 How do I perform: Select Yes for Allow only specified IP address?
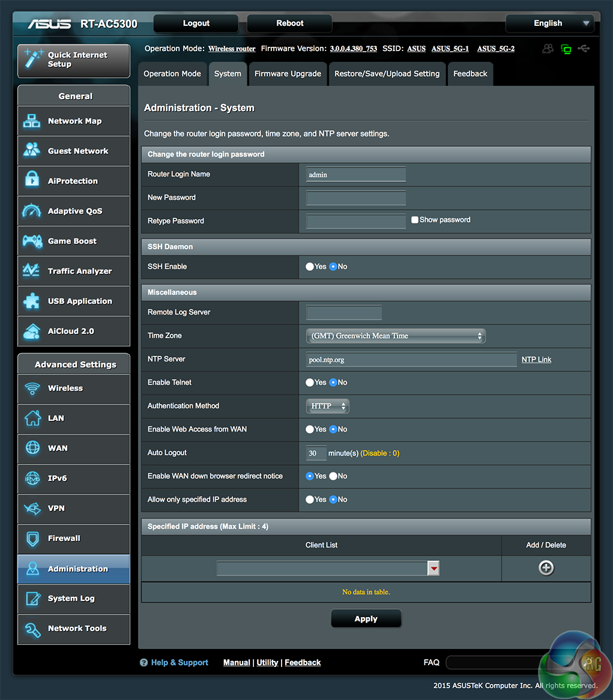(x=310, y=499)
